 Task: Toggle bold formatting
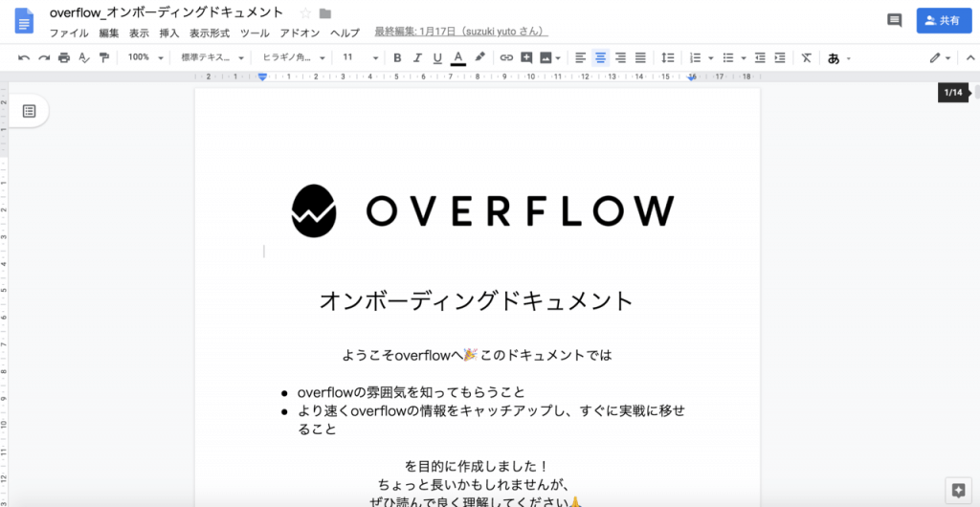coord(397,58)
